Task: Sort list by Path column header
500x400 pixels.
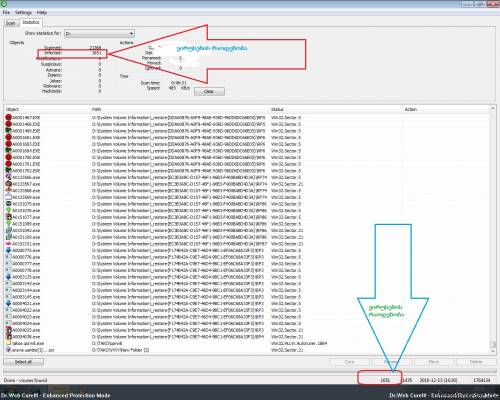Action: click(x=96, y=109)
